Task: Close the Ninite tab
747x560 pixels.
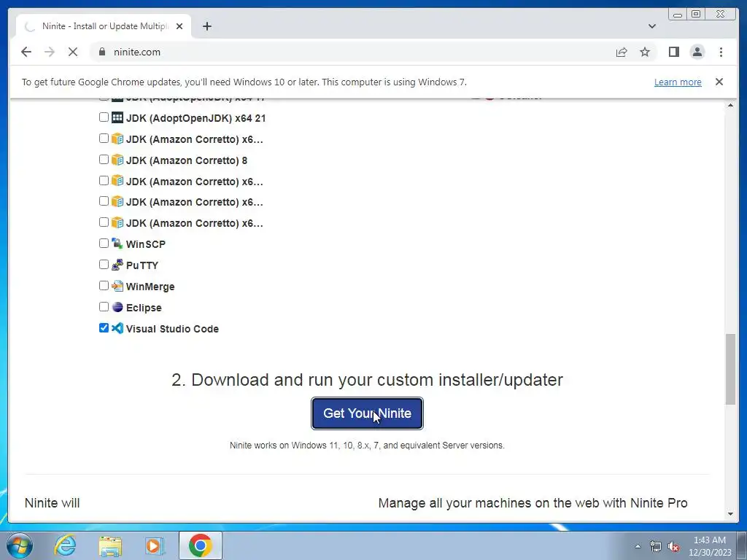Action: pyautogui.click(x=179, y=26)
